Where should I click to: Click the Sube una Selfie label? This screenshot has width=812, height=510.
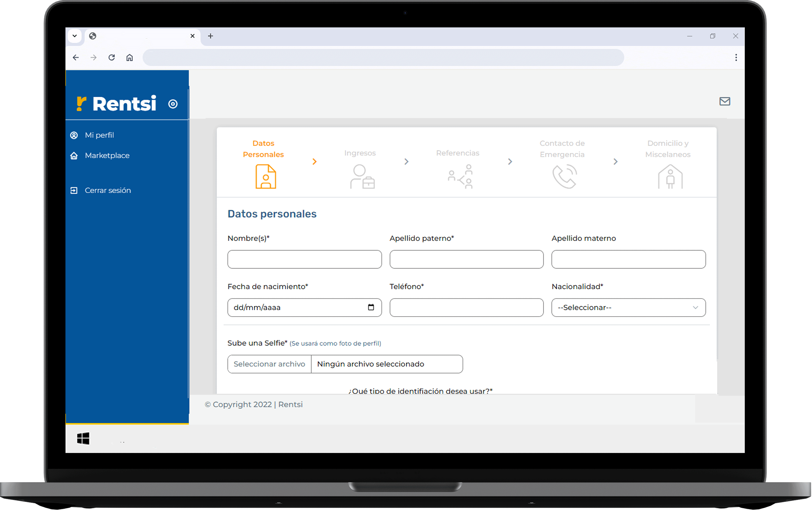[x=257, y=343]
